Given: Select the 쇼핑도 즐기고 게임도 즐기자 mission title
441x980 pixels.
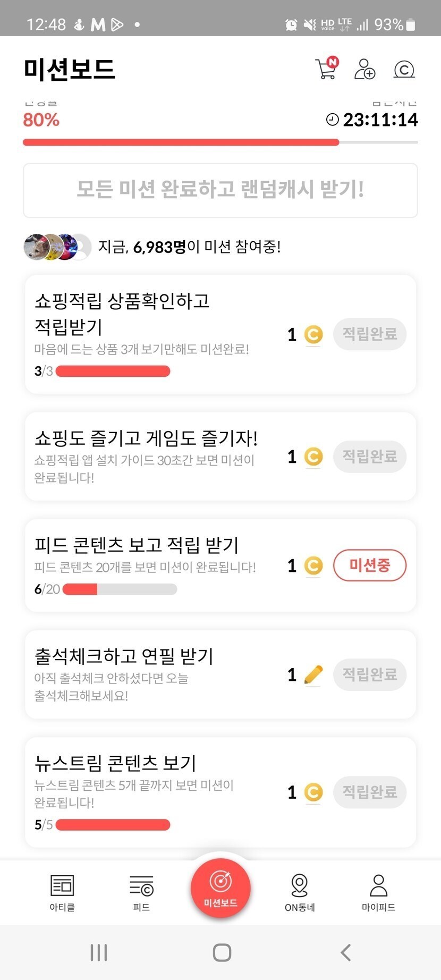Looking at the screenshot, I should tap(146, 438).
